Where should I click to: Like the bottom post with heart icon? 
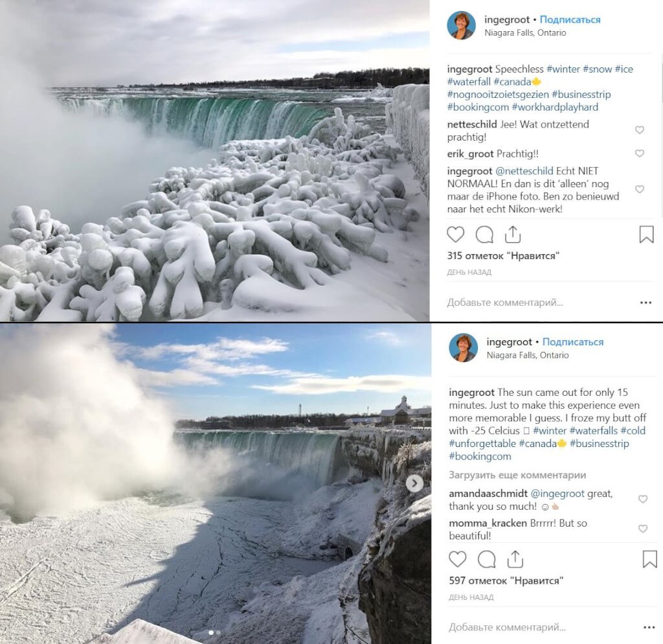pyautogui.click(x=458, y=559)
